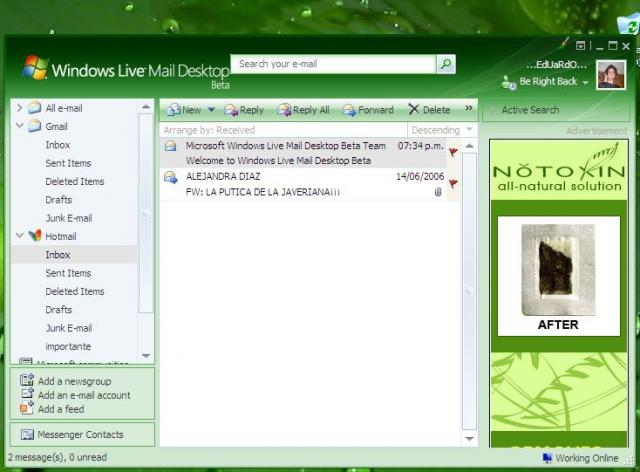The image size is (640, 472).
Task: Open Gmail Drafts folder
Action: click(59, 200)
